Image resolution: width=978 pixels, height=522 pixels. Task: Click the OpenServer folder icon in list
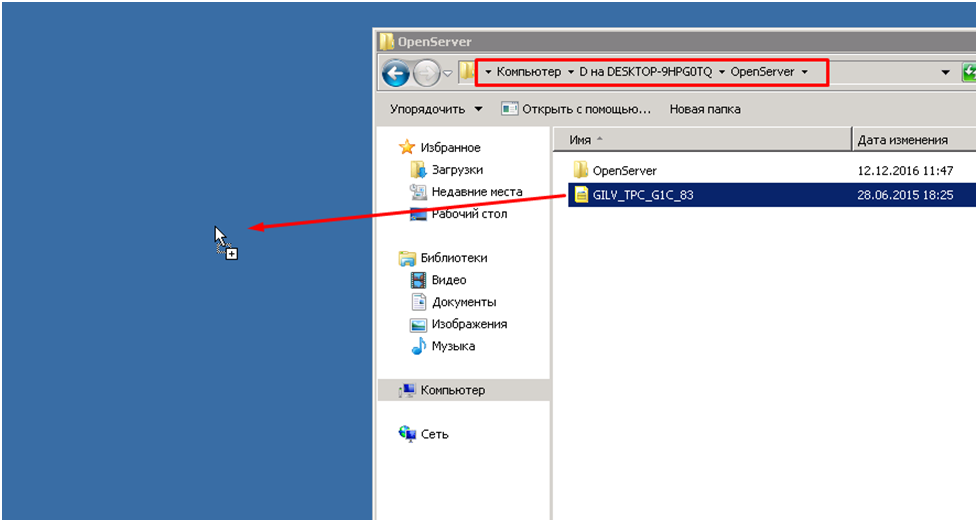pos(580,170)
